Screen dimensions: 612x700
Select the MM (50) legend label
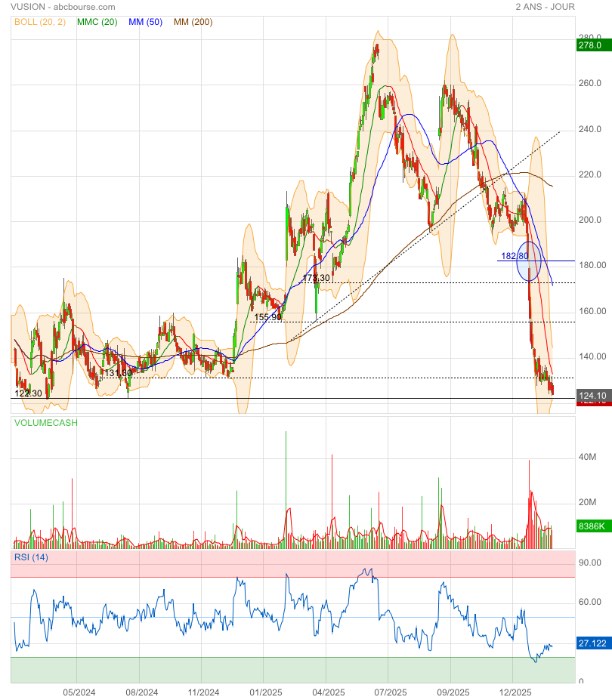point(145,22)
